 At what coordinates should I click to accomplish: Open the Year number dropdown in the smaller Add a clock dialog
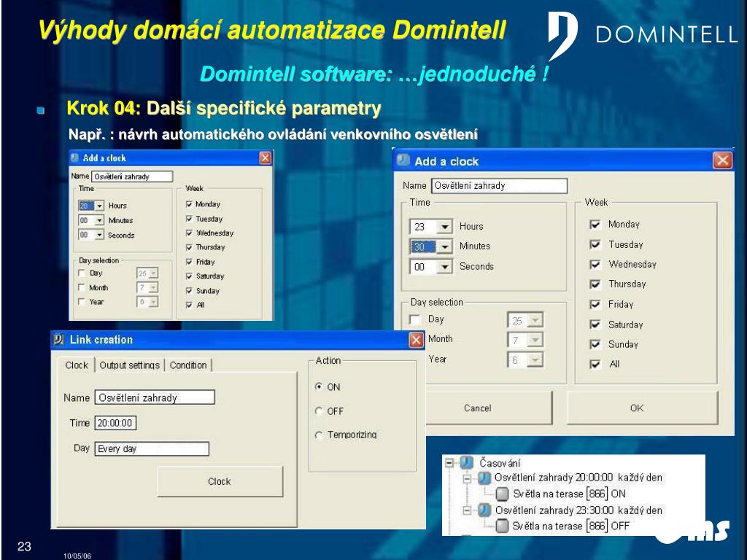tap(153, 302)
